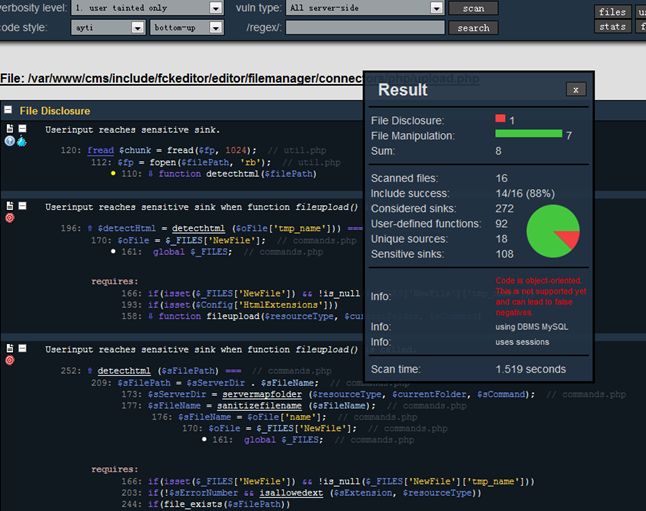The width and height of the screenshot is (646, 511).
Task: Click the 'File Disclosure' category title
Action: pyautogui.click(x=55, y=111)
